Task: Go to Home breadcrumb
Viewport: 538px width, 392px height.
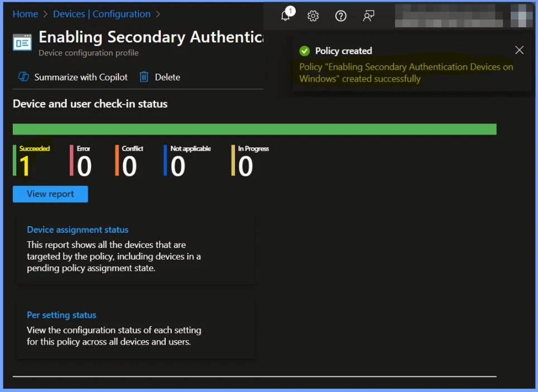Action: [25, 14]
